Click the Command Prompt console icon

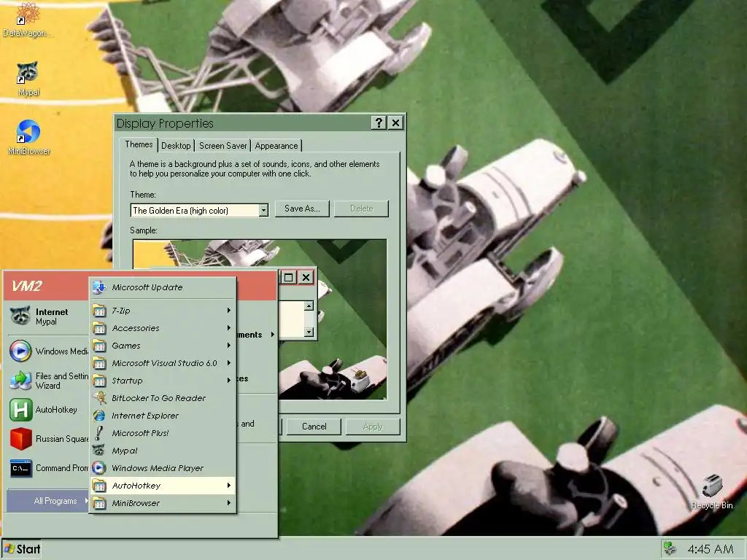(x=20, y=469)
